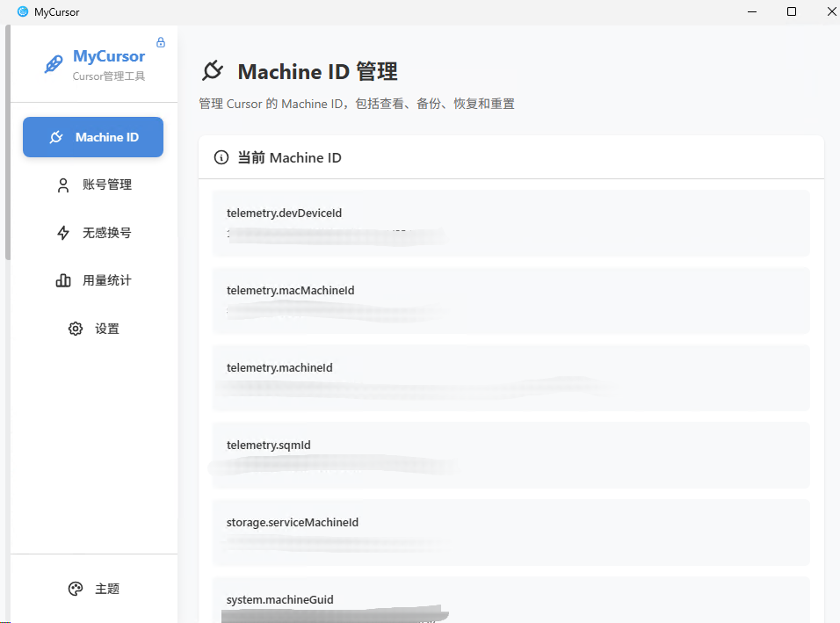Open 用量统计 using the bar chart icon

pos(63,280)
